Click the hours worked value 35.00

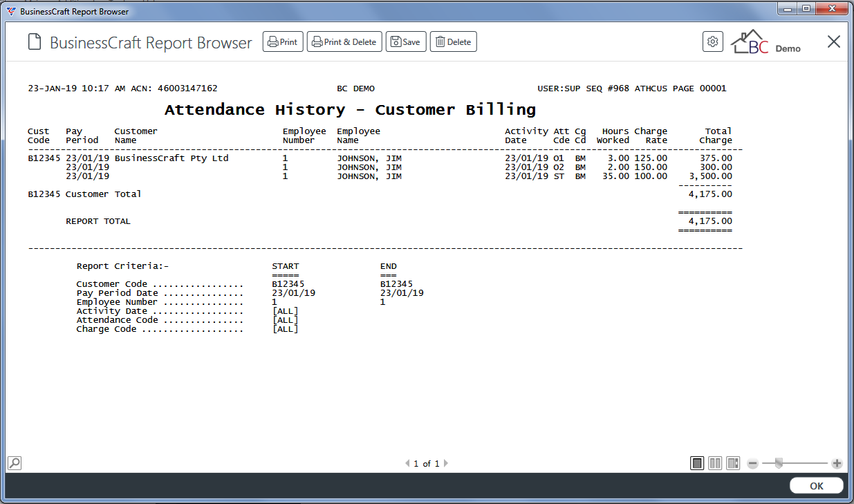[x=615, y=176]
